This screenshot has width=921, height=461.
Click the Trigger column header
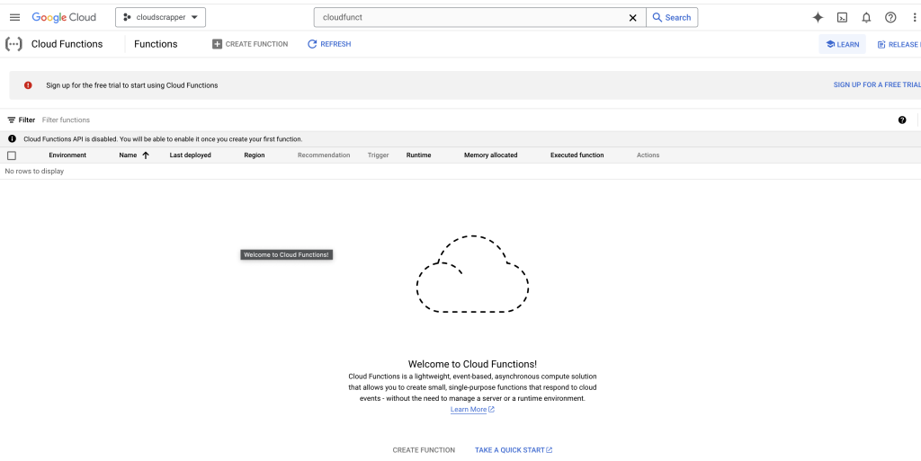[x=378, y=155]
